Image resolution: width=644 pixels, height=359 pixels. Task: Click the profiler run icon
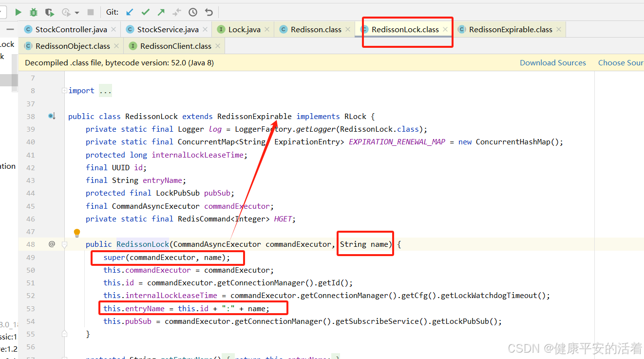(66, 12)
